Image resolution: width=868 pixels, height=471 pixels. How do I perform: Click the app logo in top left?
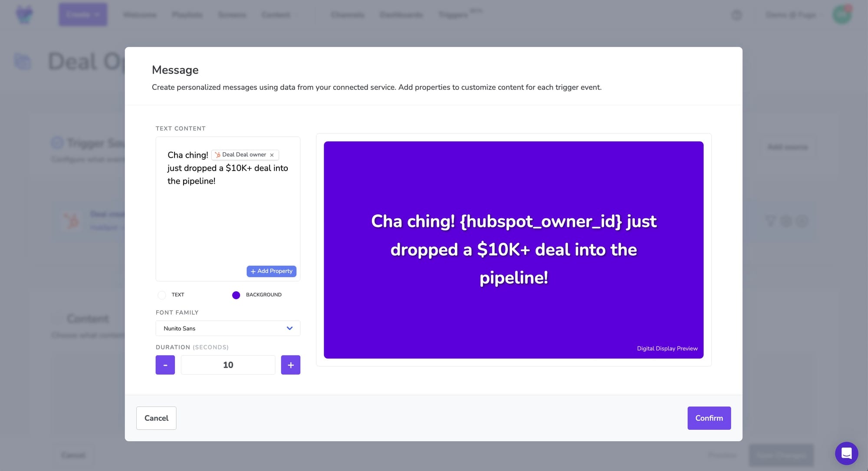[24, 15]
